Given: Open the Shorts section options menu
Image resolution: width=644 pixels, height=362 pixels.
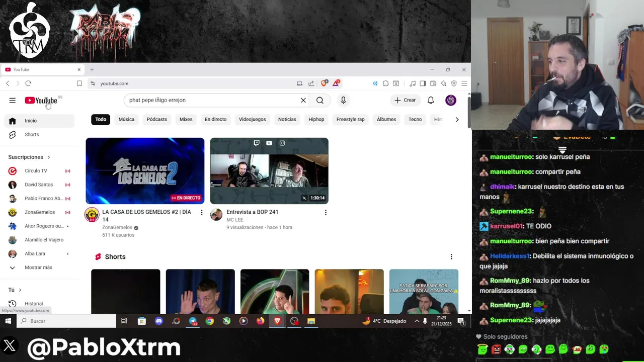Looking at the screenshot, I should [x=451, y=257].
